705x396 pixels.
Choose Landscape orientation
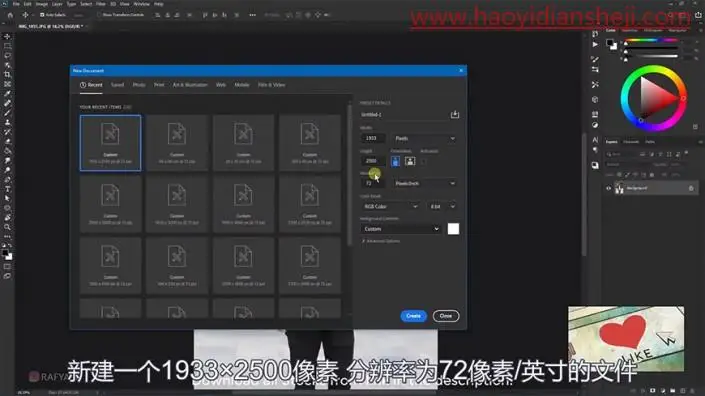coord(410,161)
